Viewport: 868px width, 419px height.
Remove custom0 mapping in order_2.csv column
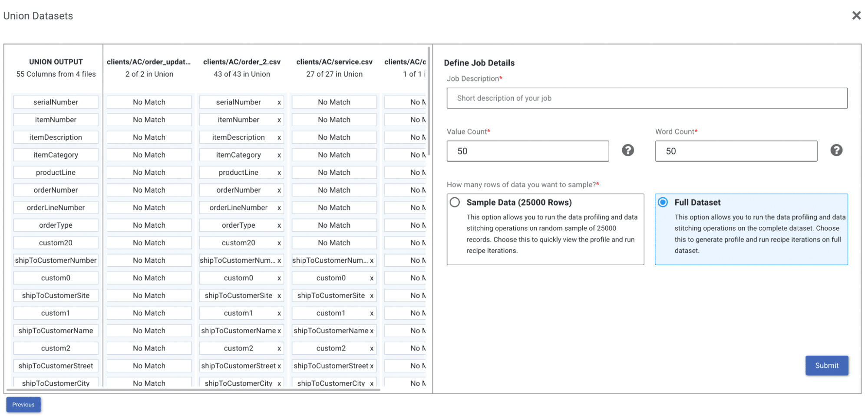click(x=279, y=278)
